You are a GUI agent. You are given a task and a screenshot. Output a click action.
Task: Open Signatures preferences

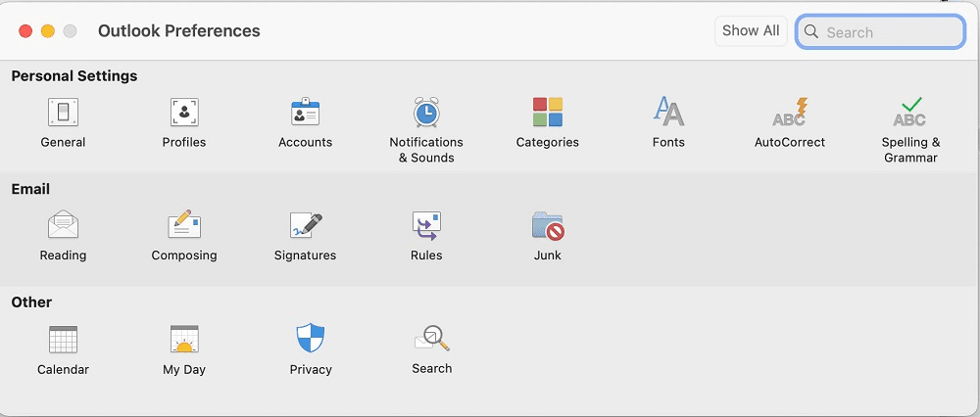305,227
